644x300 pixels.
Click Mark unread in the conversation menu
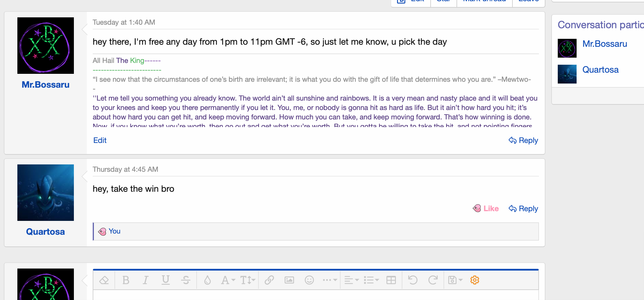tap(484, 1)
